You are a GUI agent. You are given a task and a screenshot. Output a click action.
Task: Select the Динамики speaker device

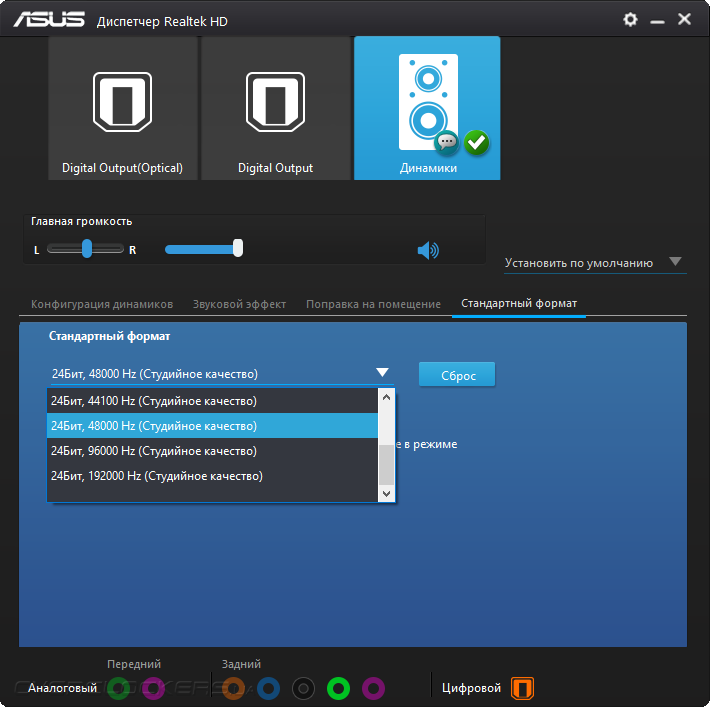tap(427, 108)
